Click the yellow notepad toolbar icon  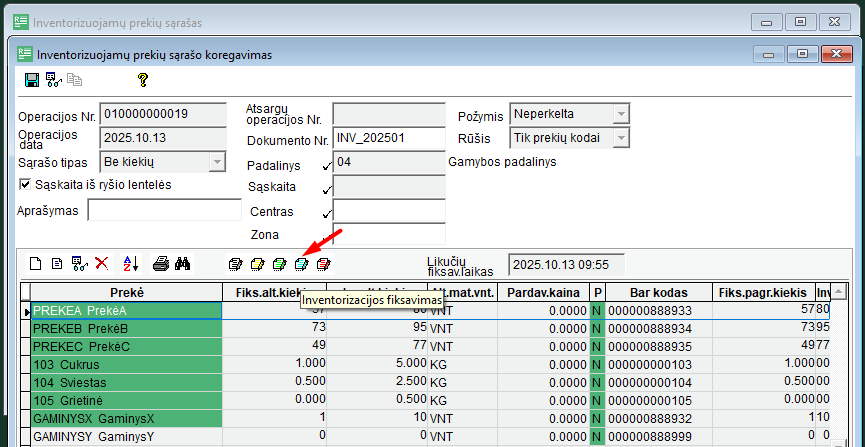(x=257, y=264)
